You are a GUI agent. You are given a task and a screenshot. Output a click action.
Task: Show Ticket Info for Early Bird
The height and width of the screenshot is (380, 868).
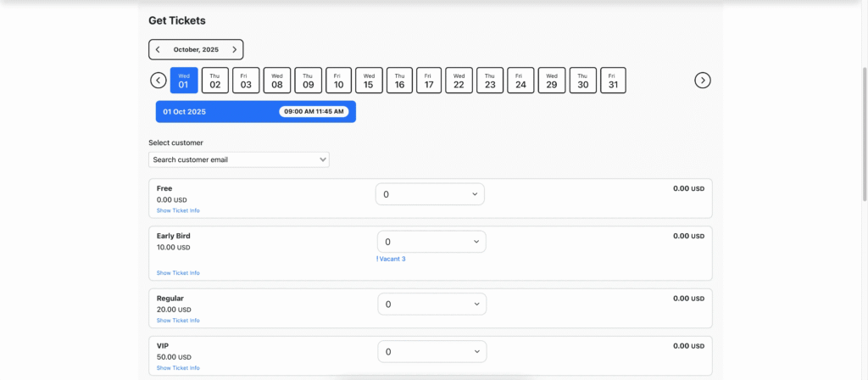[178, 273]
